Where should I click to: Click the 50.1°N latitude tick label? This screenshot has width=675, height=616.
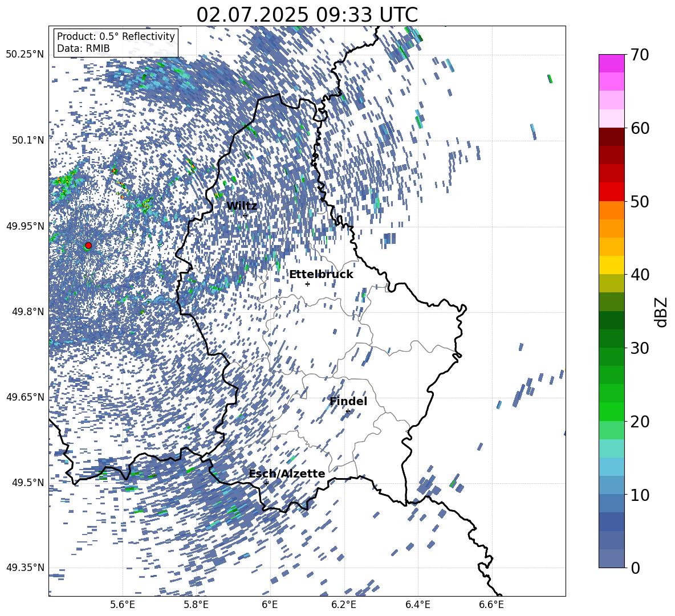point(27,140)
